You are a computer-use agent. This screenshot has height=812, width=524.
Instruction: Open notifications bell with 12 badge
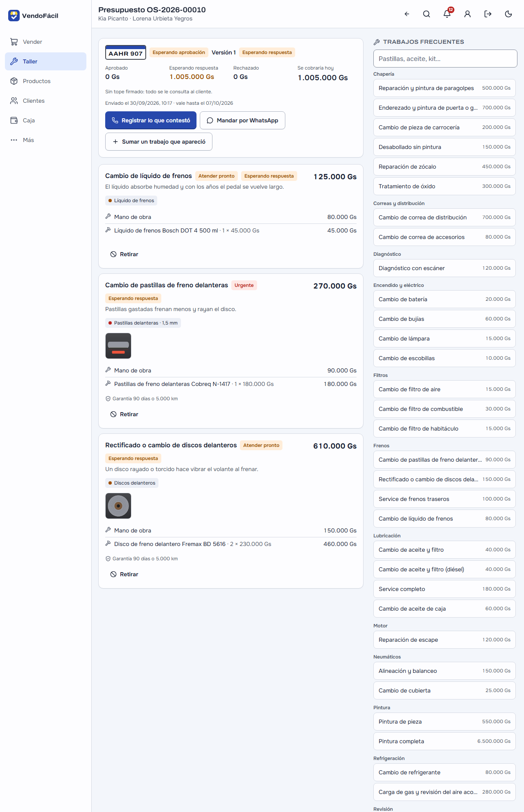[x=447, y=14]
